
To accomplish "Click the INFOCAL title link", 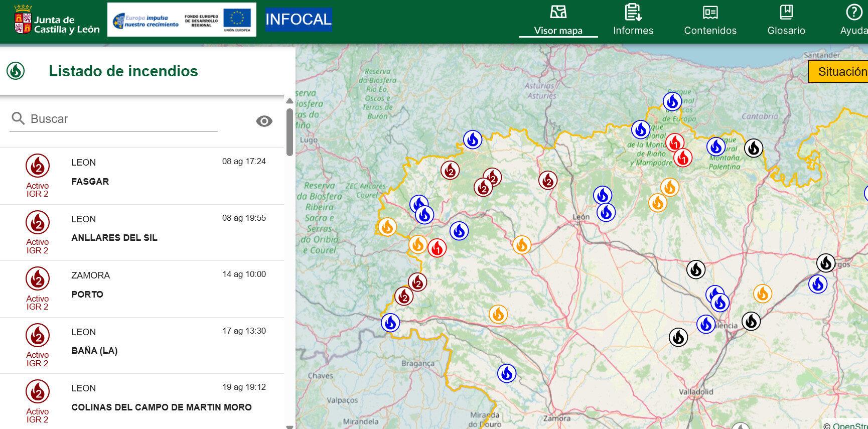I will [298, 20].
